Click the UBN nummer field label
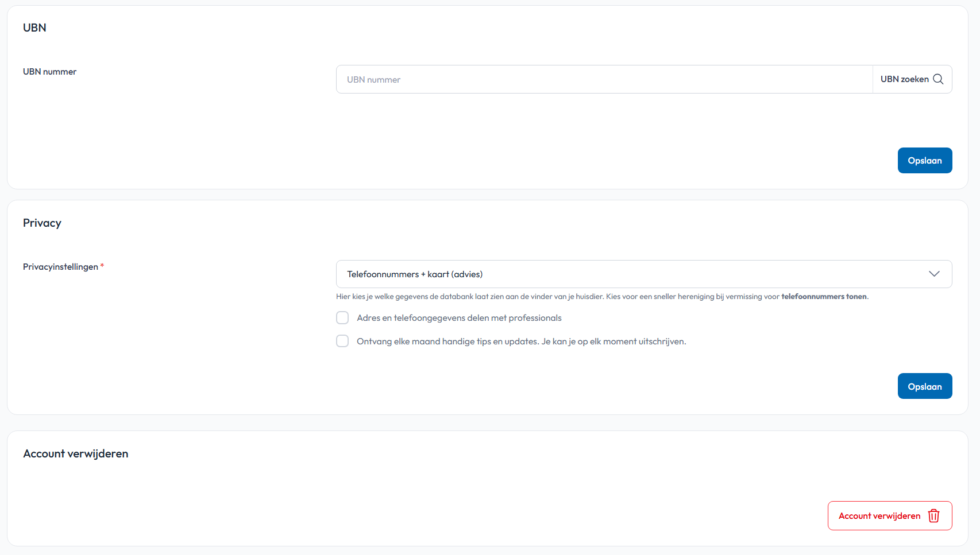Viewport: 980px width, 555px height. click(49, 72)
